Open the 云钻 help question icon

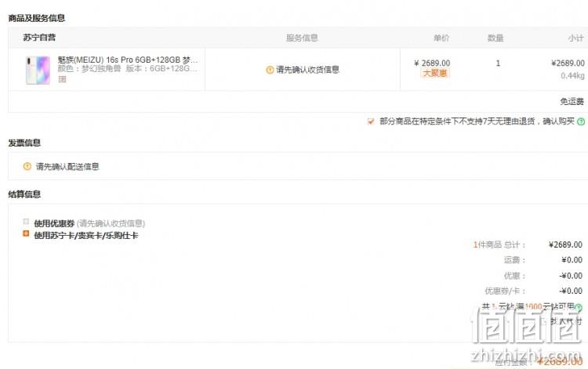coord(579,308)
